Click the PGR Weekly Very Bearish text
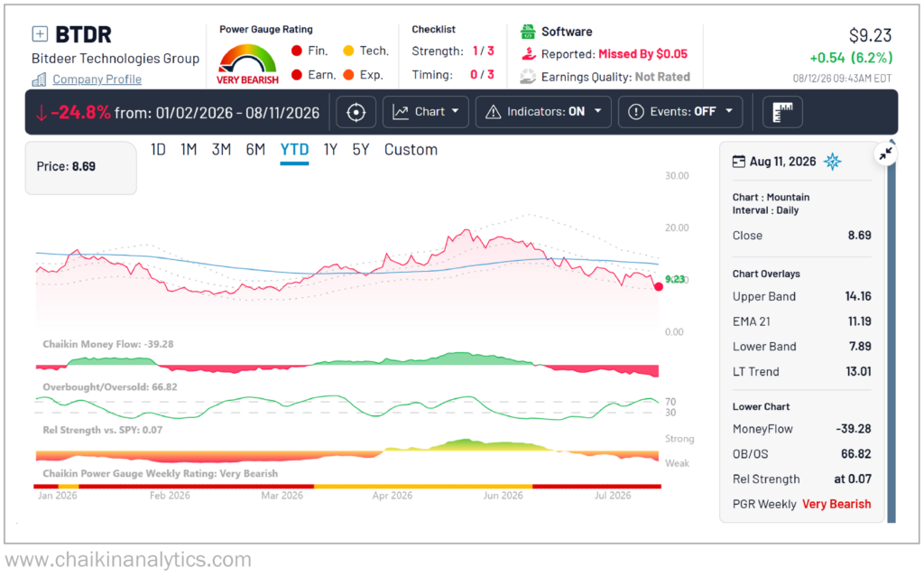924x577 pixels. pyautogui.click(x=836, y=504)
